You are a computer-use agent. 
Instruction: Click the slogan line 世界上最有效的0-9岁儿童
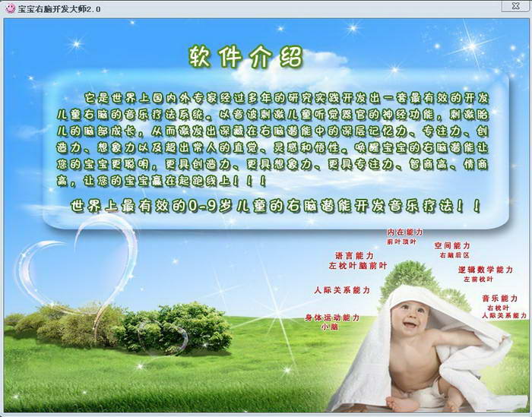tap(275, 206)
